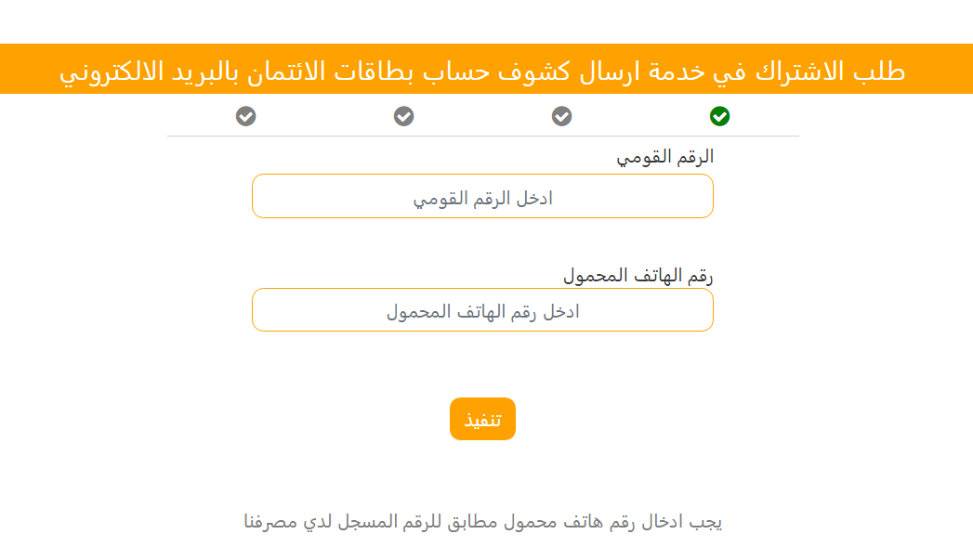Click the green checkmark step icon
This screenshot has width=973, height=560.
coord(719,116)
